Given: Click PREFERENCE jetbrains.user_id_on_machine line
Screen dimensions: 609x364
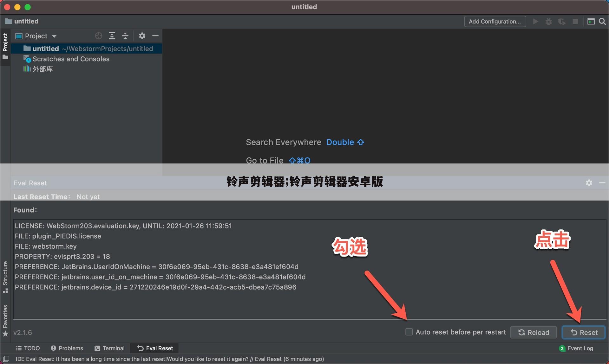Looking at the screenshot, I should coord(160,277).
